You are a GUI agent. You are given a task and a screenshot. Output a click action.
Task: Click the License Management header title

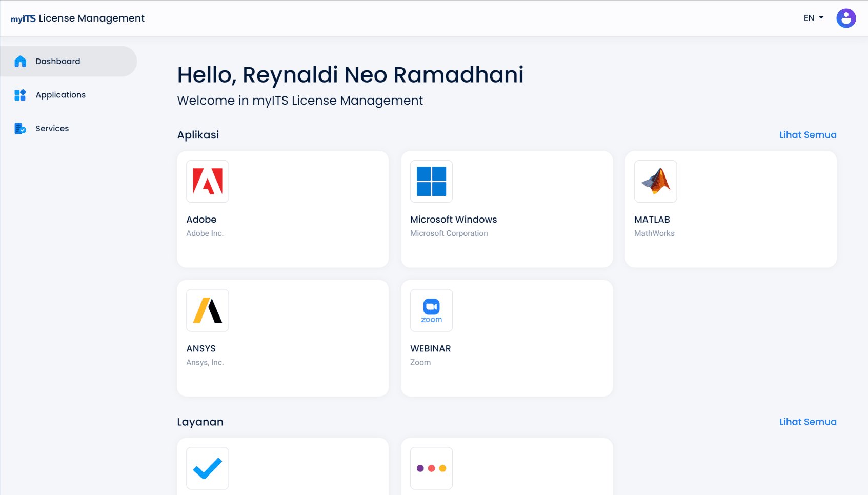click(x=92, y=18)
